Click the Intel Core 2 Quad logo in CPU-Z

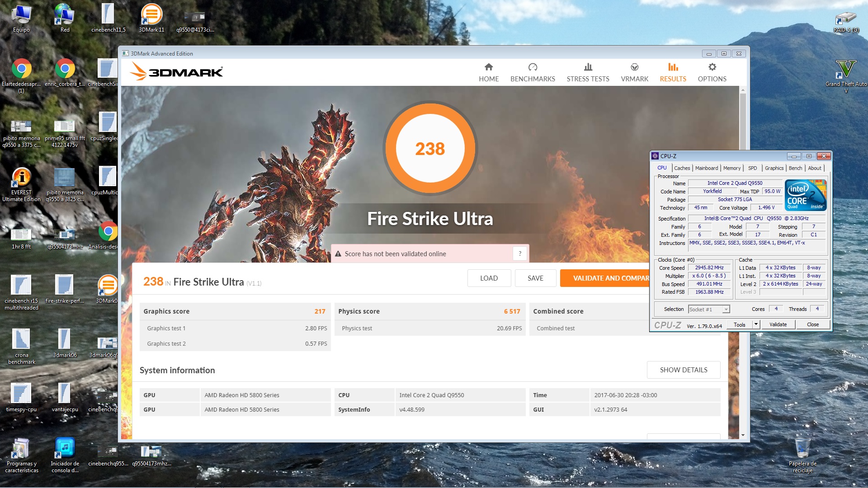pyautogui.click(x=806, y=195)
